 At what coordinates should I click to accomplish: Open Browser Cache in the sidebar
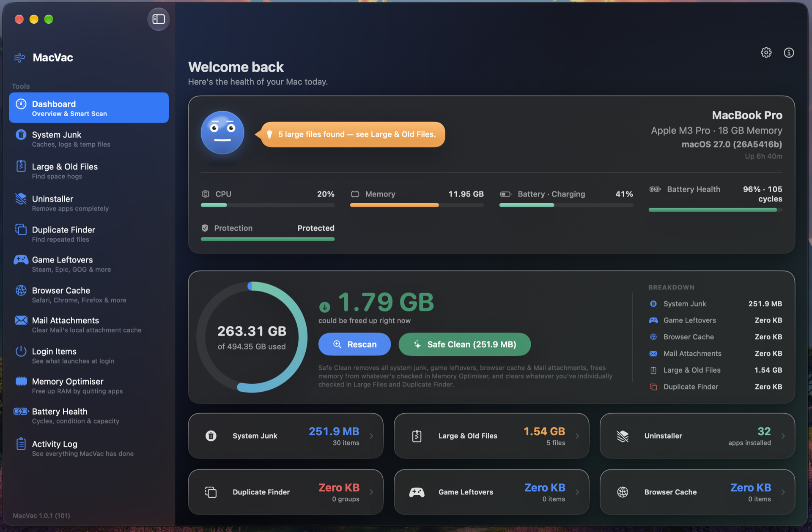89,295
